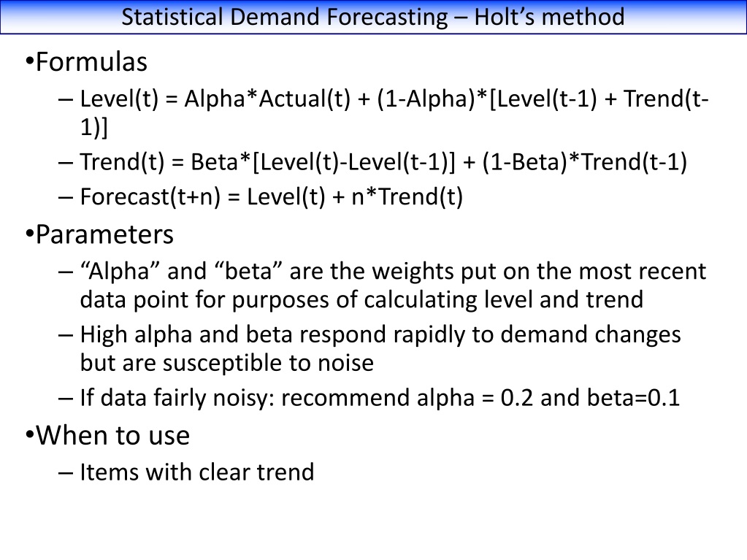The width and height of the screenshot is (747, 560).
Task: Click the word Statistical in the title bar
Action: [172, 17]
